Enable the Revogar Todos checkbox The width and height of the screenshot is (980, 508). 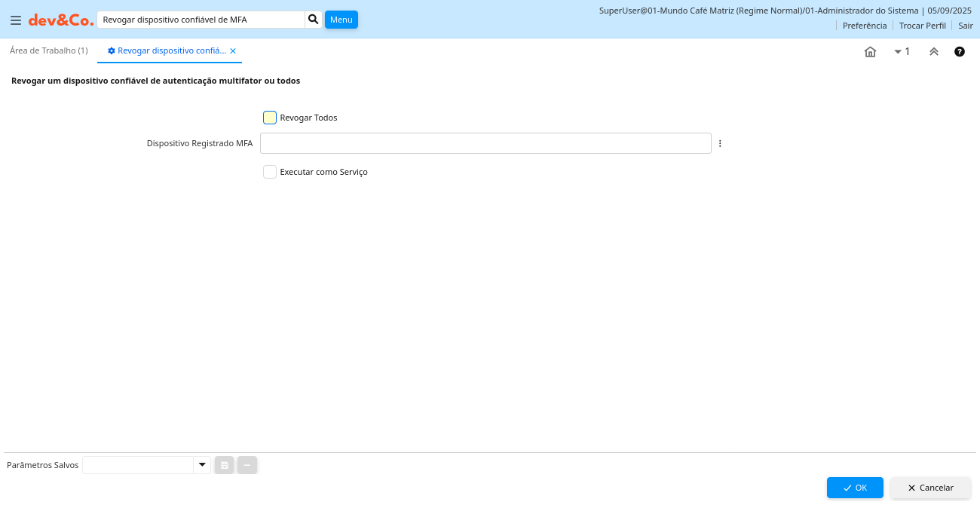[270, 118]
